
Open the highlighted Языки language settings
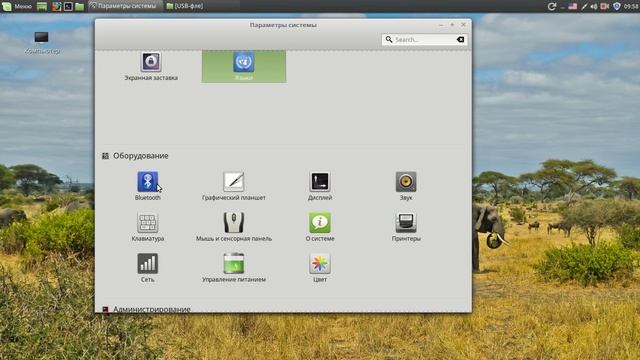pyautogui.click(x=244, y=66)
